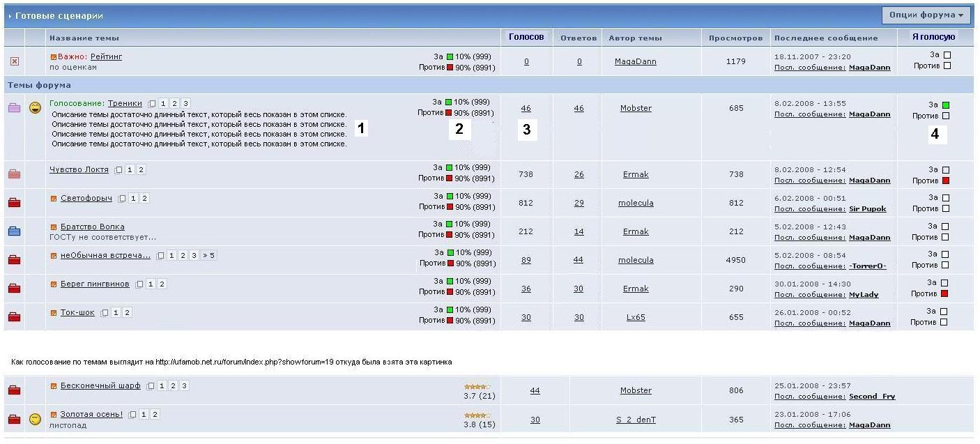Screen dimensions: 980x444
Task: Click the smiley icon in Треники row
Action: (x=35, y=107)
